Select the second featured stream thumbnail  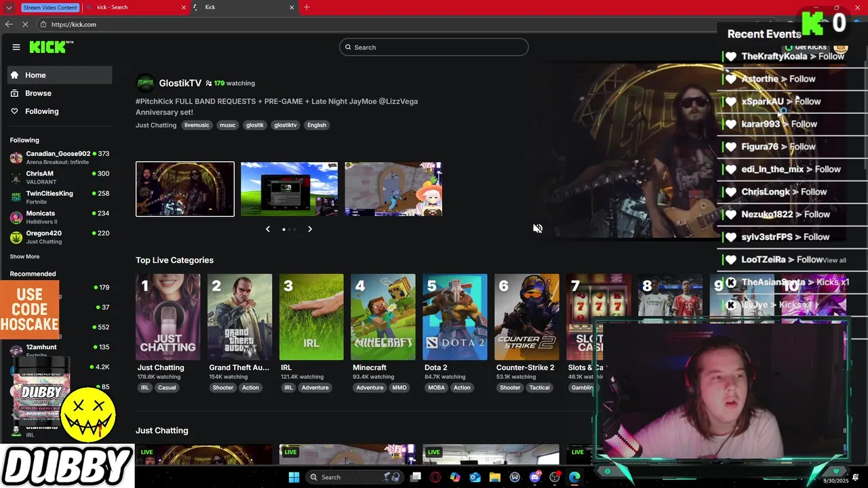(289, 189)
